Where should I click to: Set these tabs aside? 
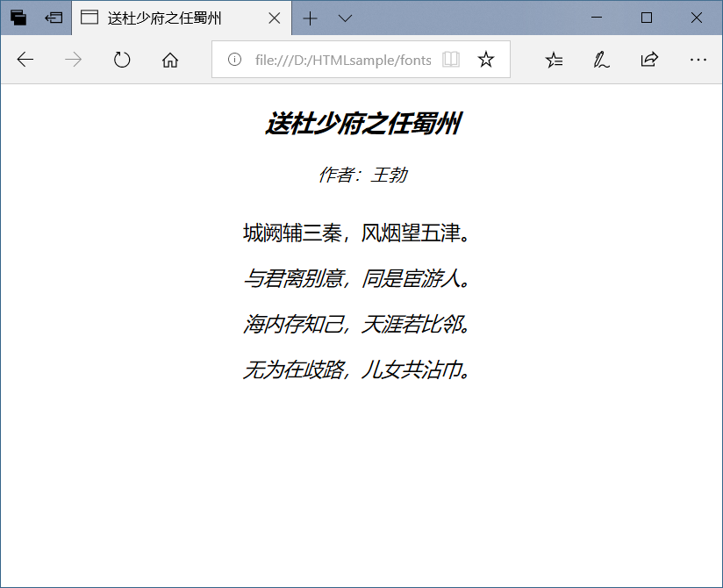coord(54,18)
